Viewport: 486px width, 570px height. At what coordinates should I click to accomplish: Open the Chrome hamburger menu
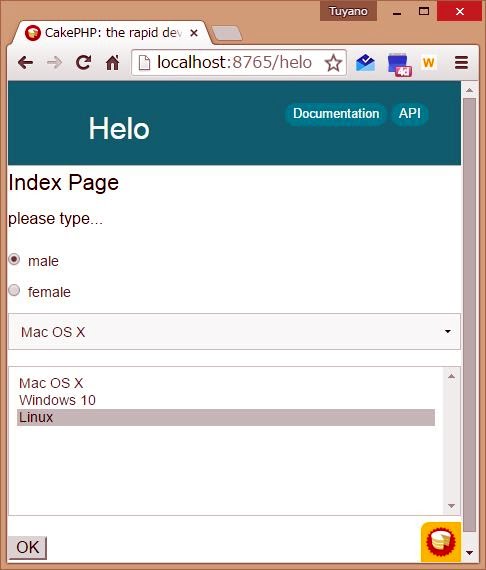(x=461, y=63)
